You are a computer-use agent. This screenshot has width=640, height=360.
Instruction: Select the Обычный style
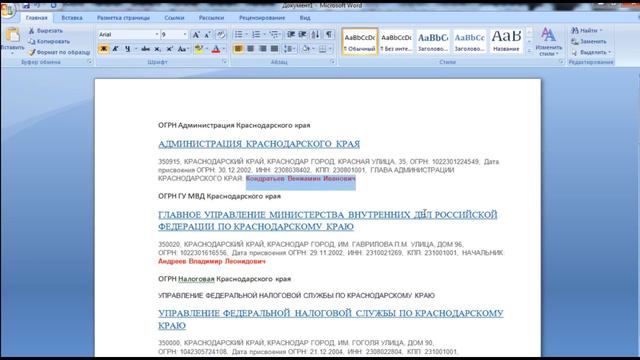[360, 42]
